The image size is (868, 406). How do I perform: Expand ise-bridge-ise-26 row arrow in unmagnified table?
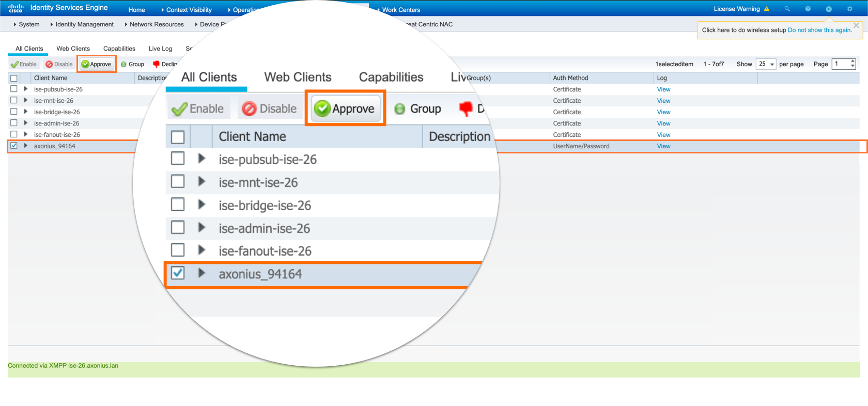click(x=25, y=112)
